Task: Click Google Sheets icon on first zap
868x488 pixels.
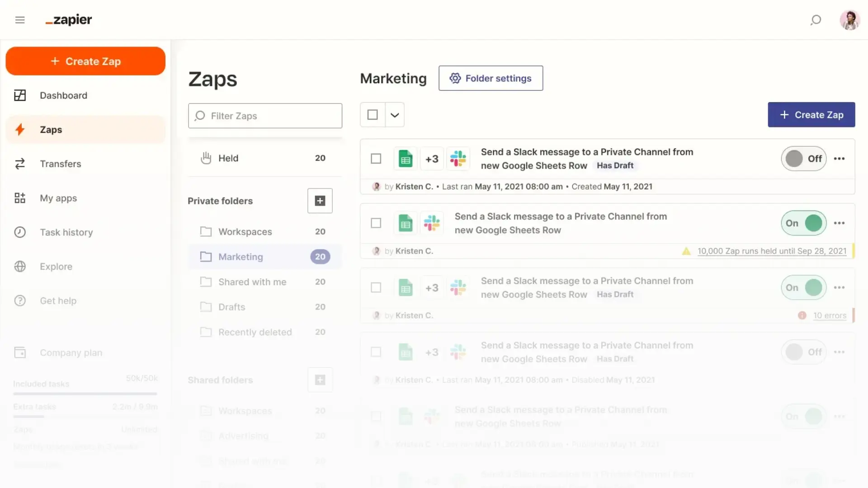Action: [406, 159]
